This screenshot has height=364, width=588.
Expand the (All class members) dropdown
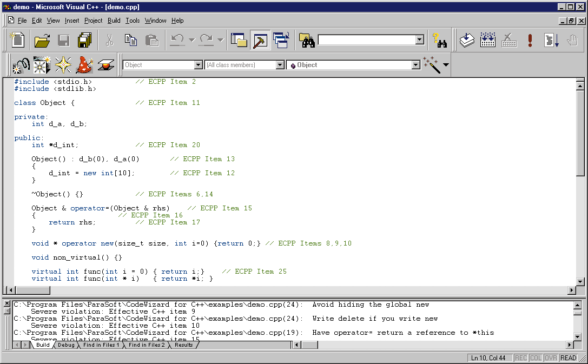[x=280, y=65]
